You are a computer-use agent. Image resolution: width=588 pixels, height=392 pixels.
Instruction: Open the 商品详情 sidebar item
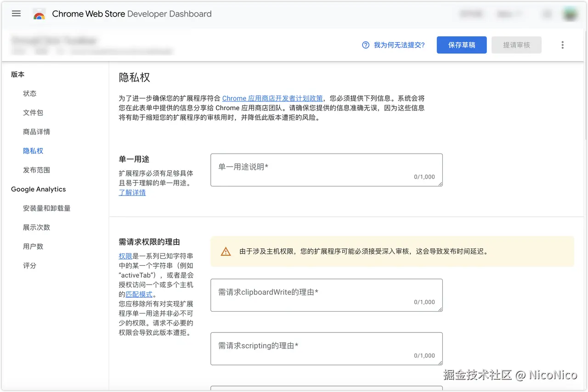(x=37, y=132)
